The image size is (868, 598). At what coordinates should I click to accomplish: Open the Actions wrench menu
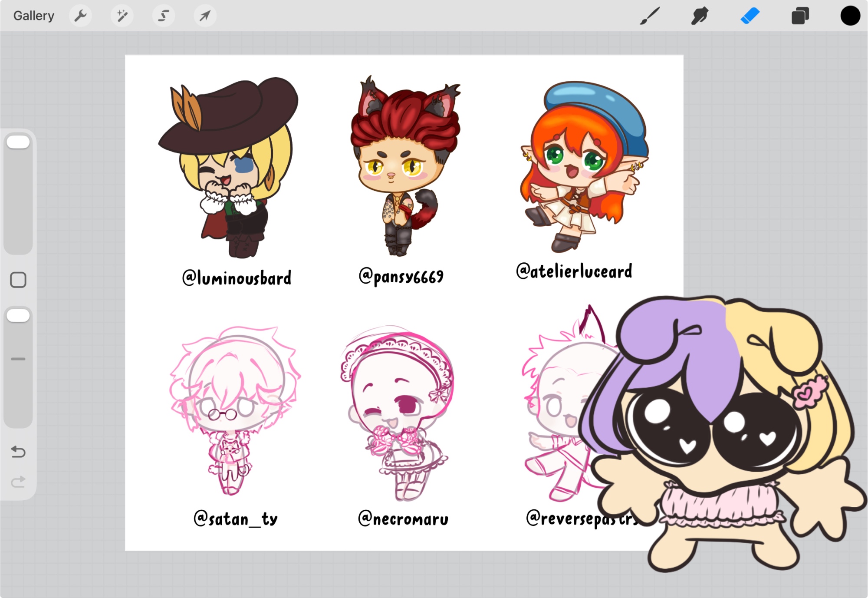(x=80, y=16)
